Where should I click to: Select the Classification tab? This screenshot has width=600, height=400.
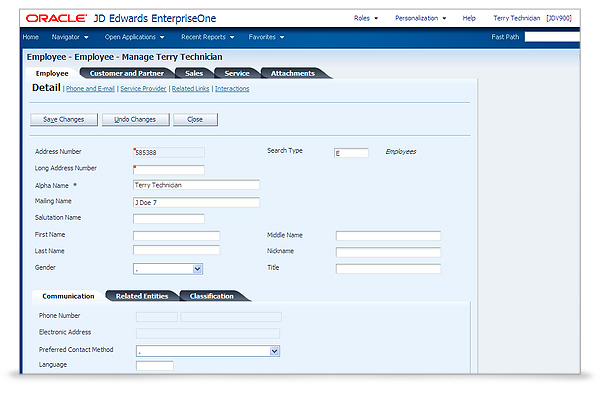click(211, 296)
